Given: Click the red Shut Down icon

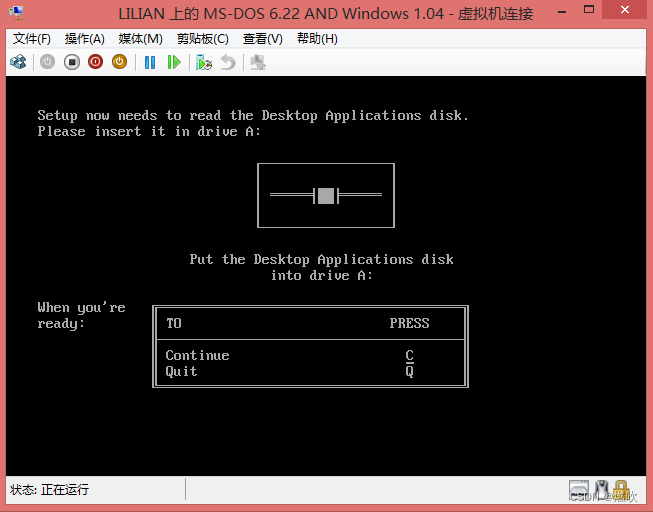Looking at the screenshot, I should point(95,62).
